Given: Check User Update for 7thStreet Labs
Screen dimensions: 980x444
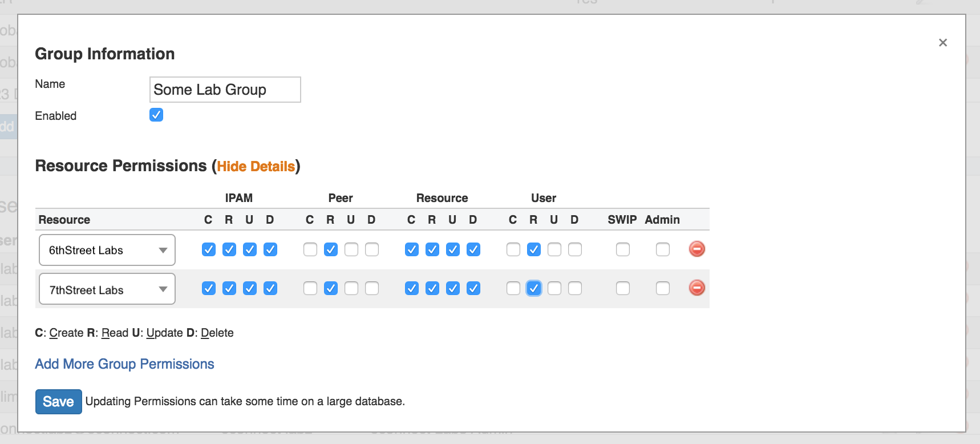Looking at the screenshot, I should [554, 288].
